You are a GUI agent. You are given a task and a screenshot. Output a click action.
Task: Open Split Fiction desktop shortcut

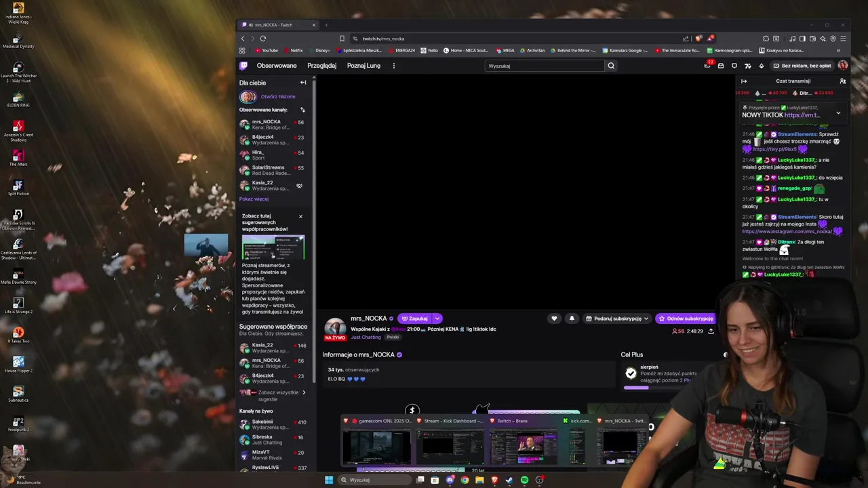(x=18, y=187)
